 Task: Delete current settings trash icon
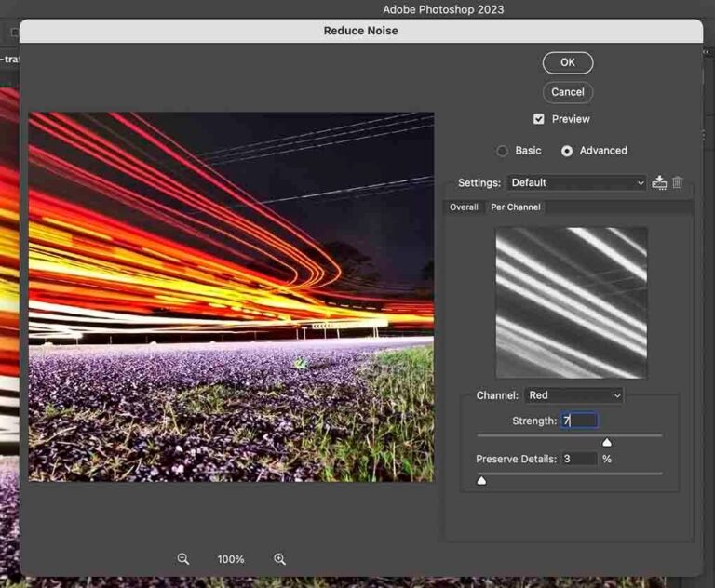(x=678, y=182)
